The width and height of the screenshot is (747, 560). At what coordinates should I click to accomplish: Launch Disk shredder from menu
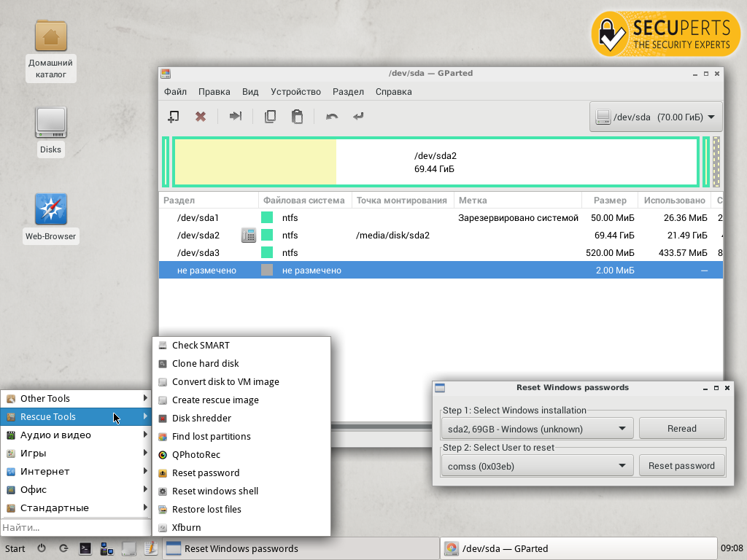241,418
